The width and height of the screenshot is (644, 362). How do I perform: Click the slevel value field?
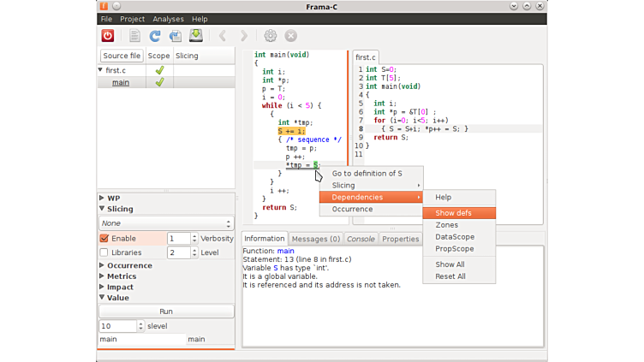coord(116,326)
